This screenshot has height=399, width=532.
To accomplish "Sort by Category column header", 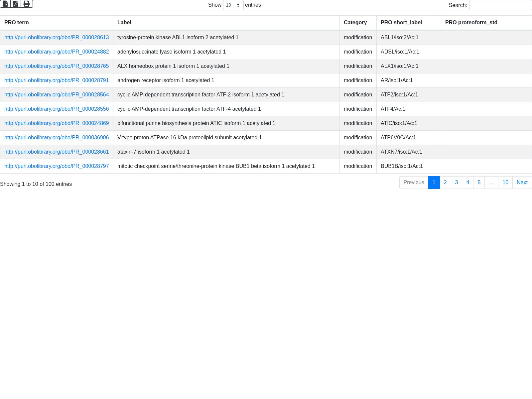I will [x=358, y=23].
